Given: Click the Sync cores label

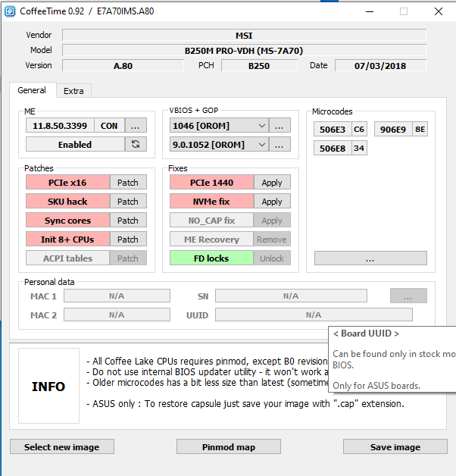Looking at the screenshot, I should pyautogui.click(x=67, y=221).
